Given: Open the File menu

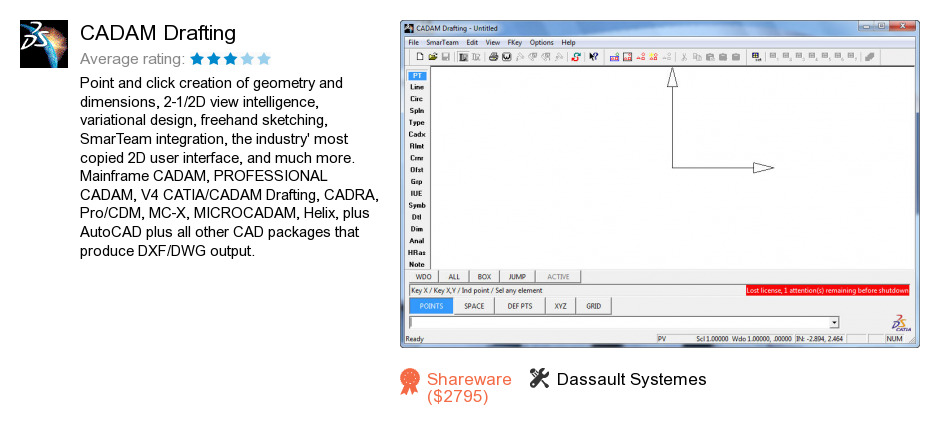Looking at the screenshot, I should click(x=414, y=43).
